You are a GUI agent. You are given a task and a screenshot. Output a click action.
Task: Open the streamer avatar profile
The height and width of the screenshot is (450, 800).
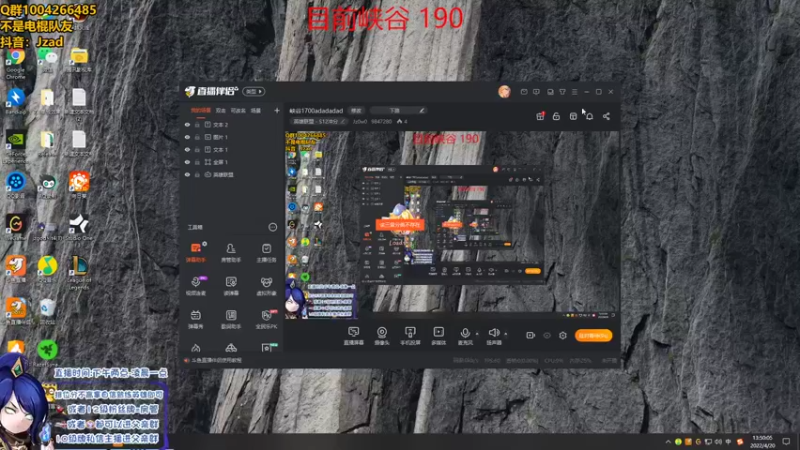coord(504,92)
